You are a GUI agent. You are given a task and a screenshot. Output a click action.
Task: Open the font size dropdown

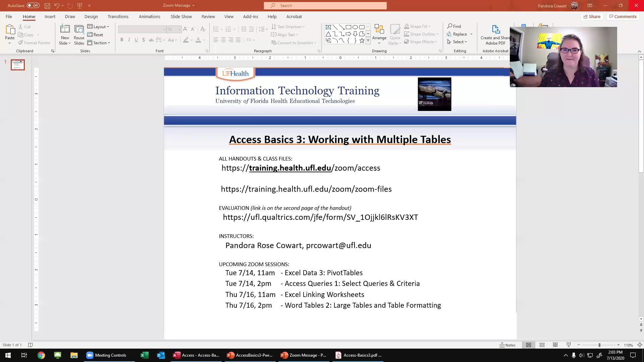pos(179,29)
